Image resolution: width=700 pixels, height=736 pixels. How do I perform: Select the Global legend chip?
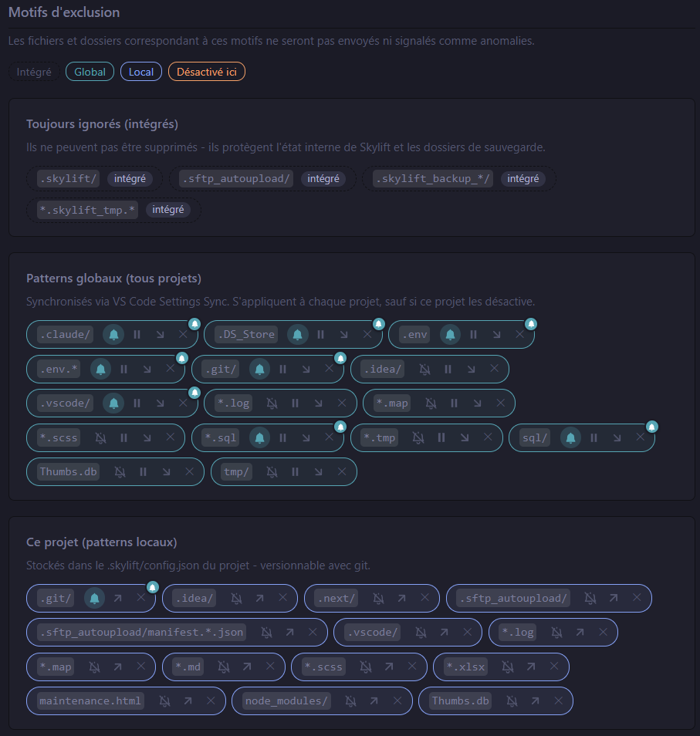point(90,72)
